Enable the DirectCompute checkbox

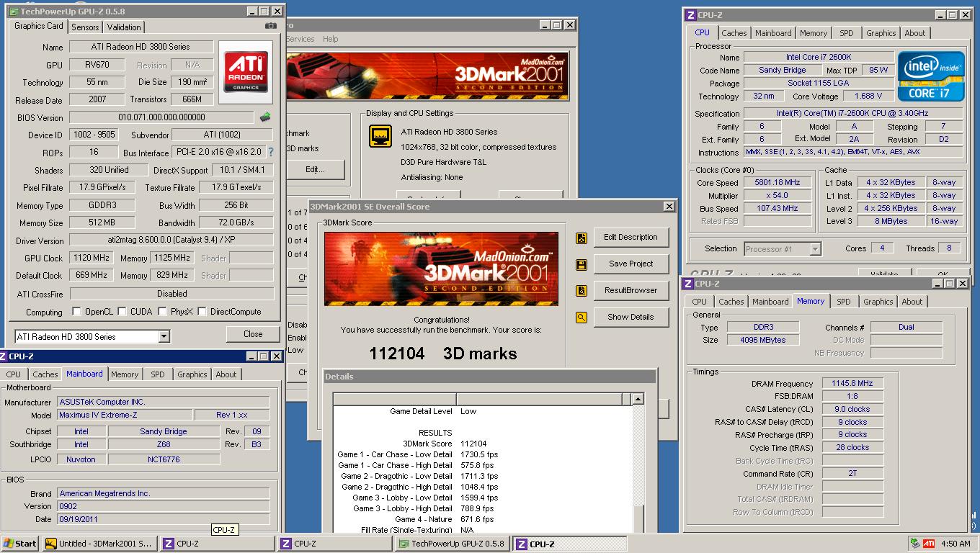point(202,312)
